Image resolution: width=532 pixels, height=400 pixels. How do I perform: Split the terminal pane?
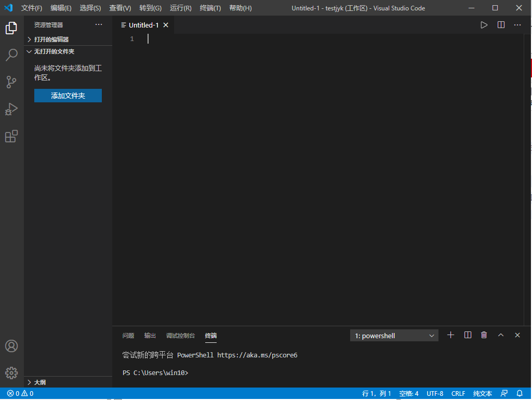tap(468, 335)
